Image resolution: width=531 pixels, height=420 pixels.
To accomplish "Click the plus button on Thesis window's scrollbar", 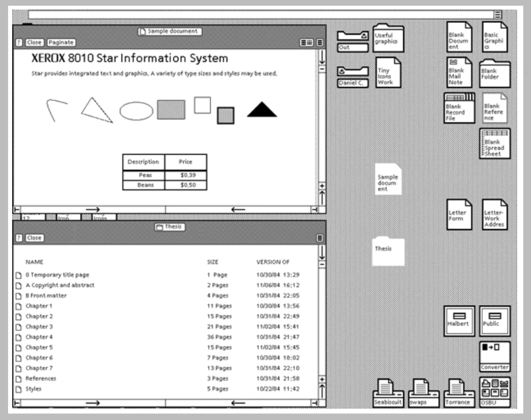I will 322,379.
